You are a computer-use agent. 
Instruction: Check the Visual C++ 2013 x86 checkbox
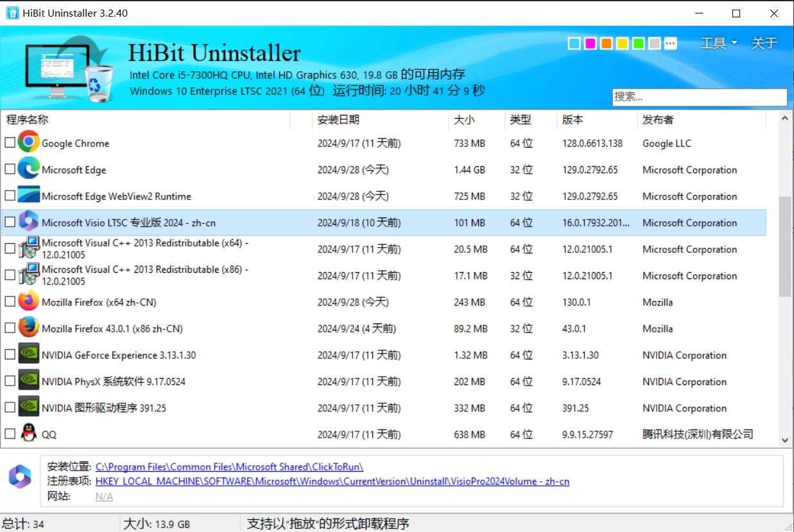(x=10, y=275)
